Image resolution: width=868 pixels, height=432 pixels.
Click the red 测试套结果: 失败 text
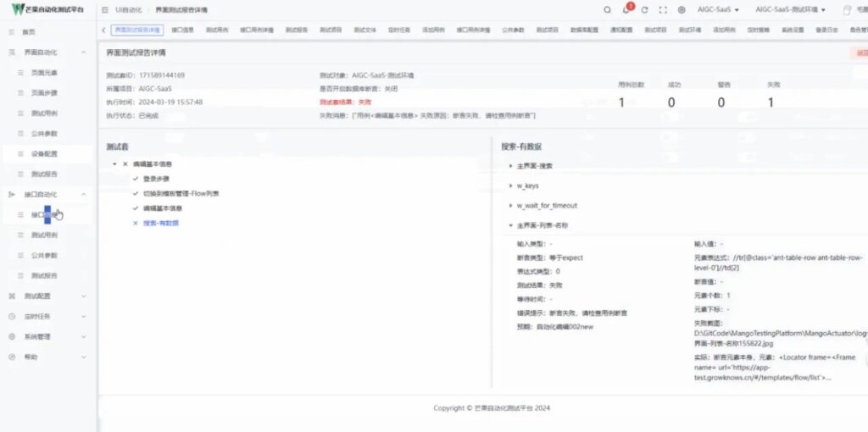[x=346, y=102]
